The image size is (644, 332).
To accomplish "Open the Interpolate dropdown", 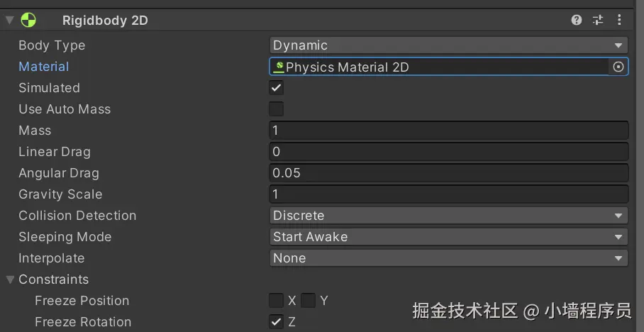I will [x=449, y=258].
